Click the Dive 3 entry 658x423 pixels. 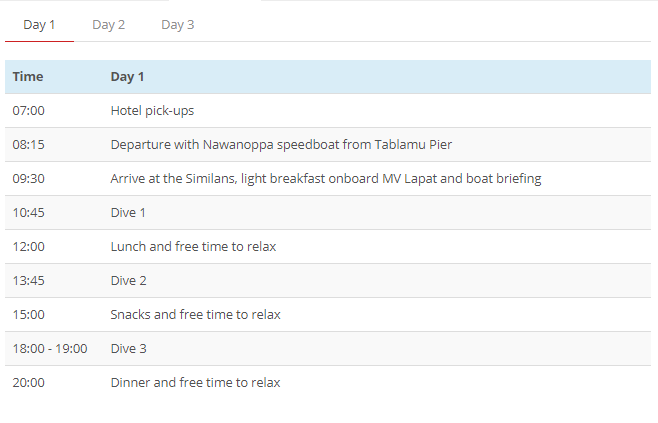click(x=128, y=349)
